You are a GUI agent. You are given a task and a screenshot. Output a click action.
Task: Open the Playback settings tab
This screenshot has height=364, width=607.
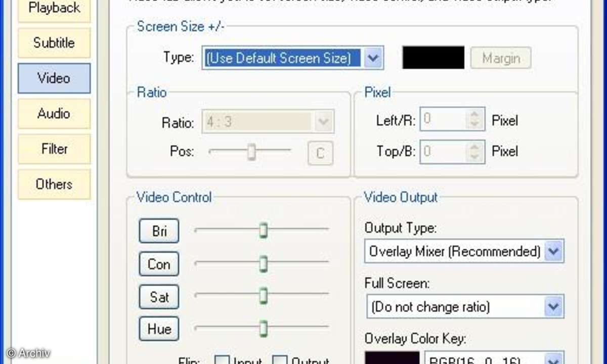click(54, 10)
